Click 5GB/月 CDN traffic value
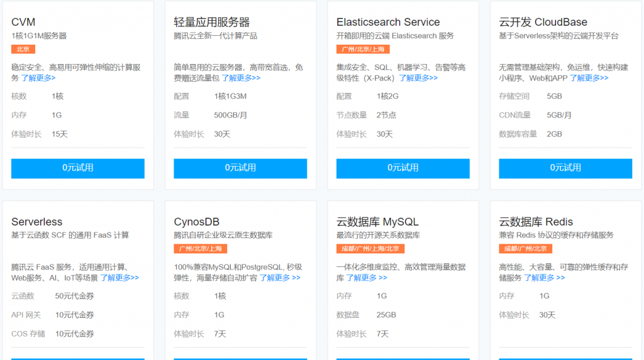Image resolution: width=644 pixels, height=360 pixels. (559, 116)
